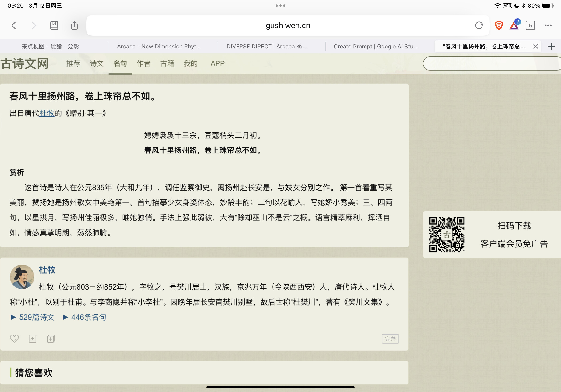
Task: Select the 诗文 navigation menu item
Action: [x=97, y=63]
